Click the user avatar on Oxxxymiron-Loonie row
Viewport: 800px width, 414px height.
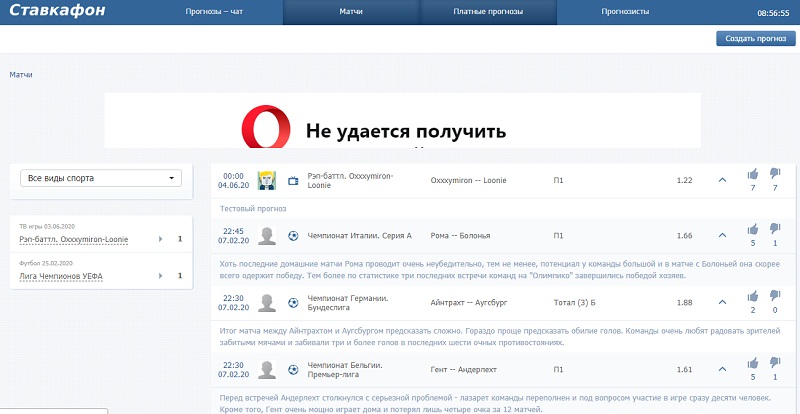[267, 181]
